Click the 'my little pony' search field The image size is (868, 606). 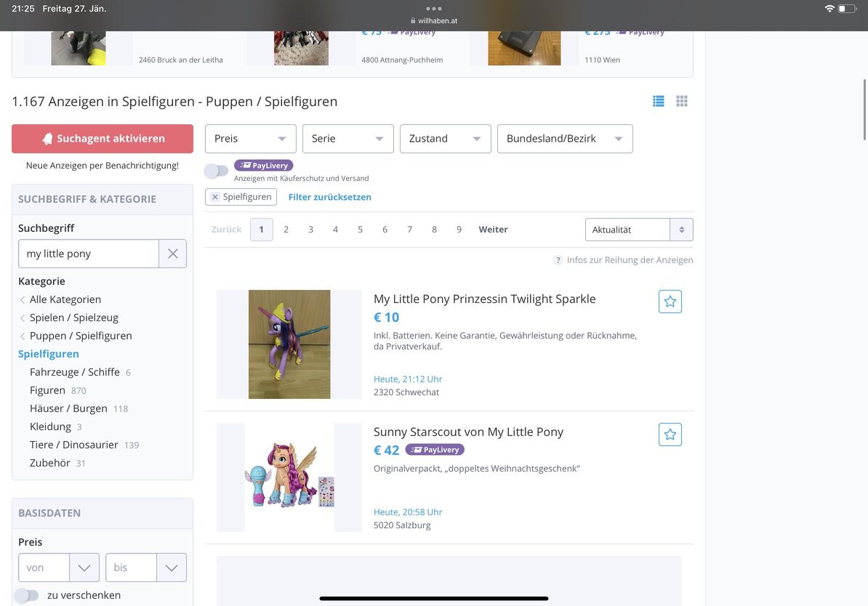tap(89, 254)
